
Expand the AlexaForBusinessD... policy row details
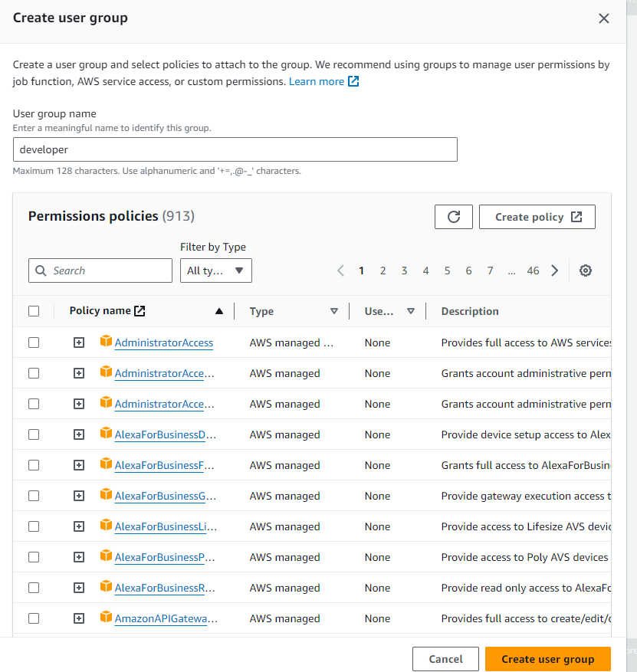[79, 434]
